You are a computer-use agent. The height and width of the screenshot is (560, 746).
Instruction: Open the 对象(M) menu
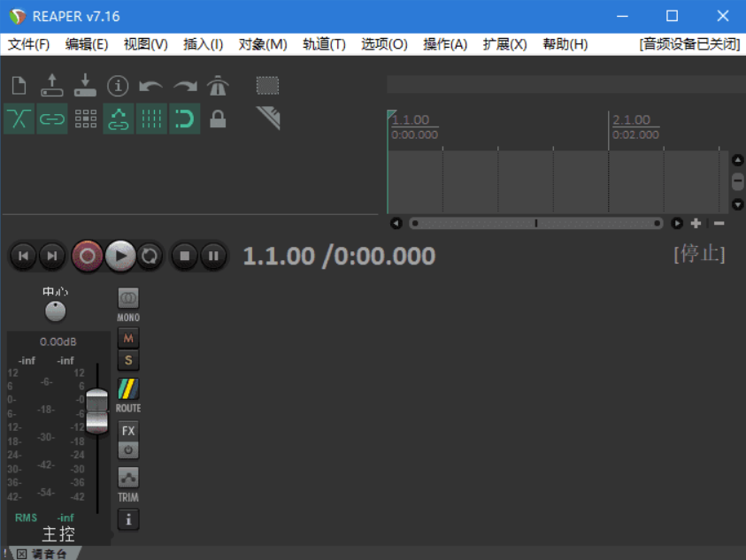pos(263,44)
